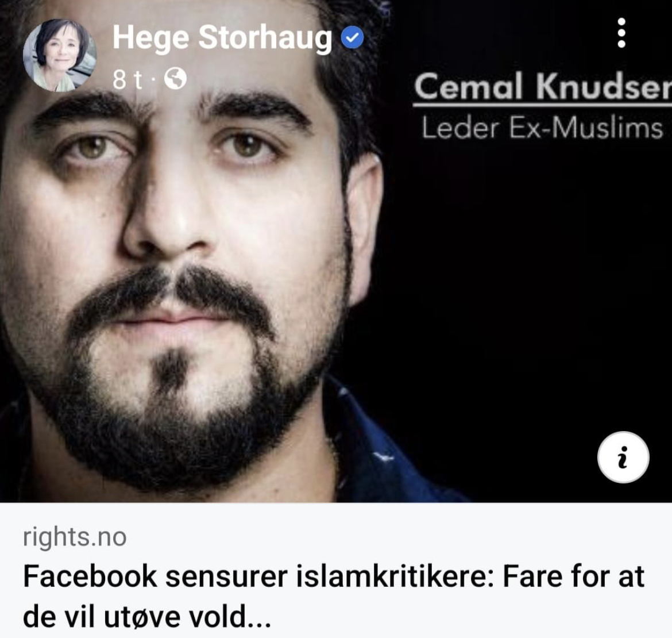Click the "Cemal Knudsen" name caption
Image resolution: width=672 pixels, height=638 pixels.
543,86
